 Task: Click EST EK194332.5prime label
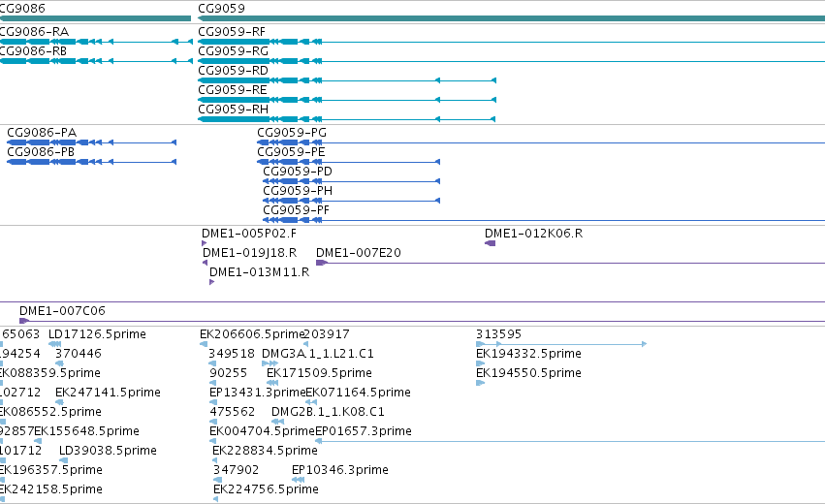pos(528,354)
